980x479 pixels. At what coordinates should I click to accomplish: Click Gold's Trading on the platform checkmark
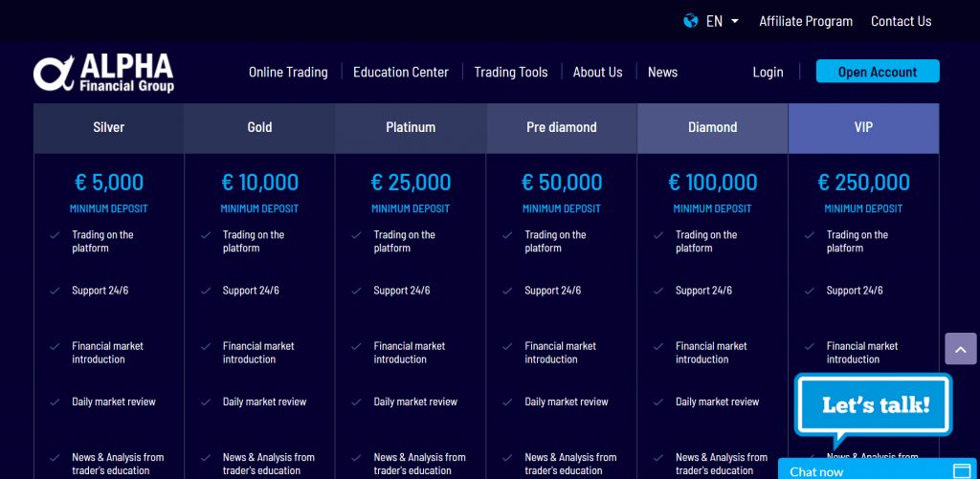coord(206,235)
